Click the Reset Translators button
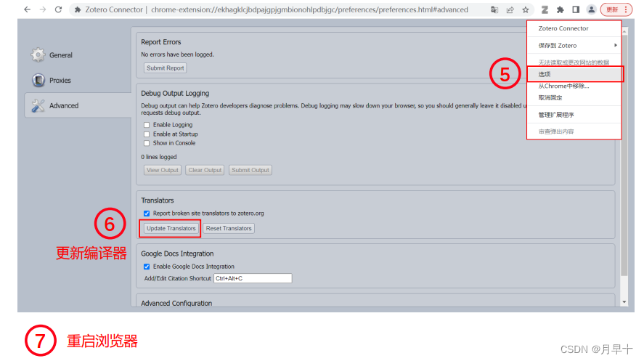 click(229, 228)
